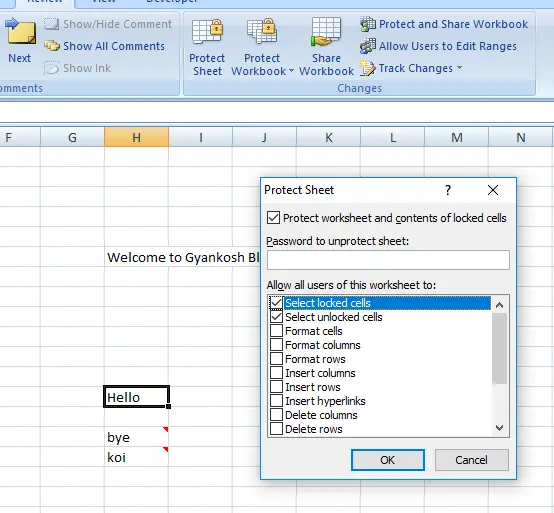Image resolution: width=554 pixels, height=513 pixels.
Task: Select the cell containing bye
Action: 136,437
